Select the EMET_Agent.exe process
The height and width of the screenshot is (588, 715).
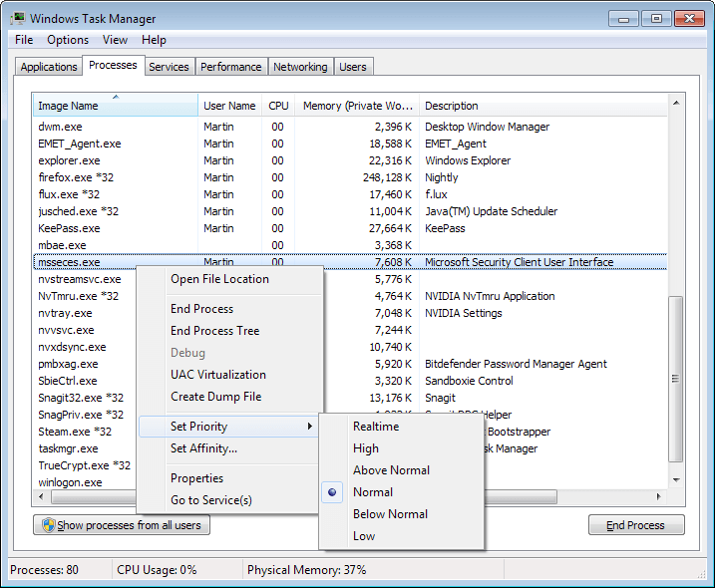pos(350,144)
